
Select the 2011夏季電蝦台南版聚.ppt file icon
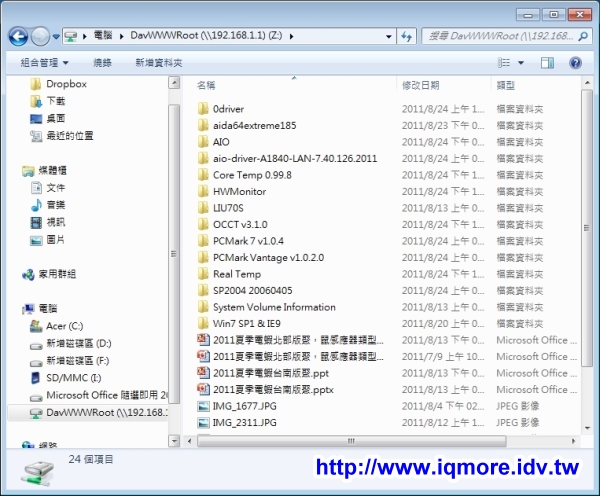pos(203,373)
